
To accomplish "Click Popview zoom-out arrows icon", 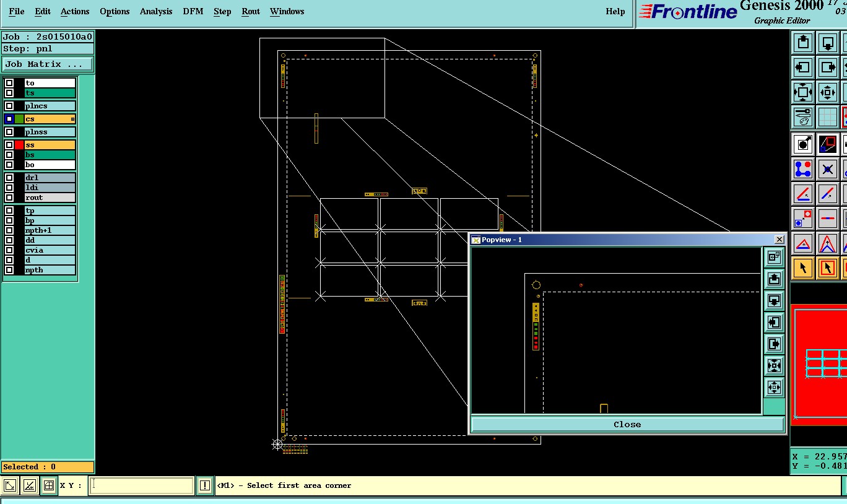I will click(774, 387).
